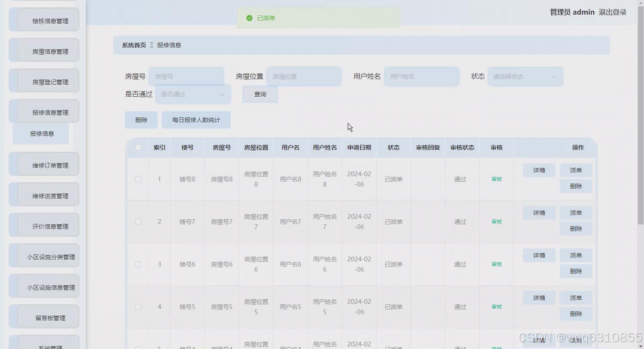Open 每日报修人数统计 statistics
Screen dimensions: 644x349
pyautogui.click(x=196, y=120)
